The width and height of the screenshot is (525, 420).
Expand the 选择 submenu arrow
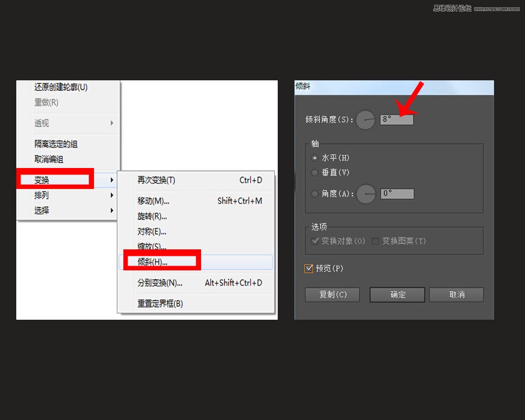tap(112, 209)
